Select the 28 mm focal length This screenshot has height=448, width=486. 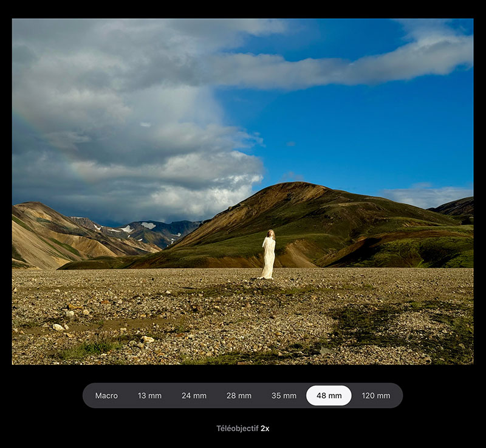click(x=239, y=396)
